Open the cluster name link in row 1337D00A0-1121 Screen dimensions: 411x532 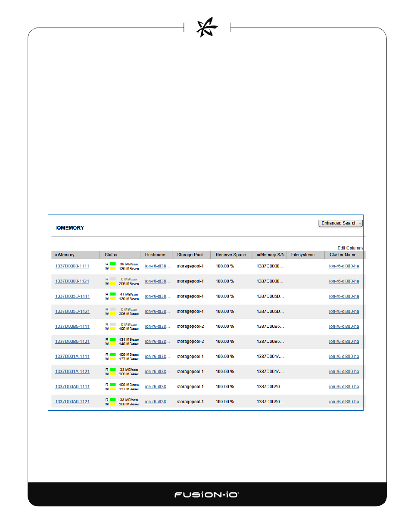click(344, 402)
